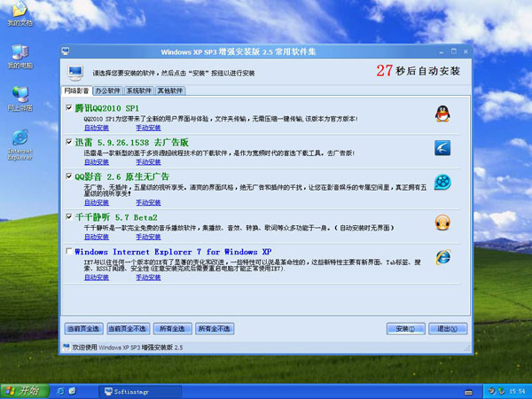The height and width of the screenshot is (399, 532).
Task: Click 手动安装 link under QQ影音
Action: tap(148, 202)
